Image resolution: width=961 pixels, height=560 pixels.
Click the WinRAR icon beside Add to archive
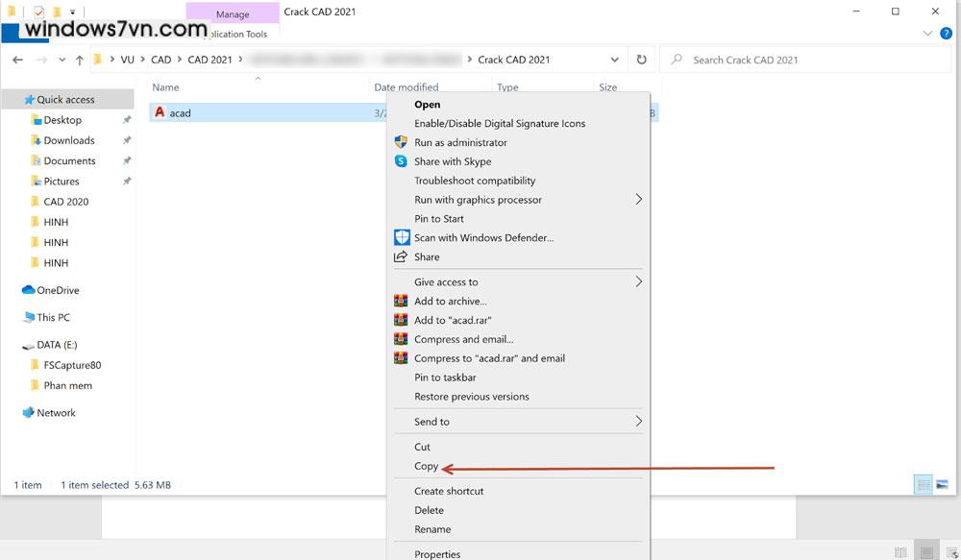click(402, 301)
